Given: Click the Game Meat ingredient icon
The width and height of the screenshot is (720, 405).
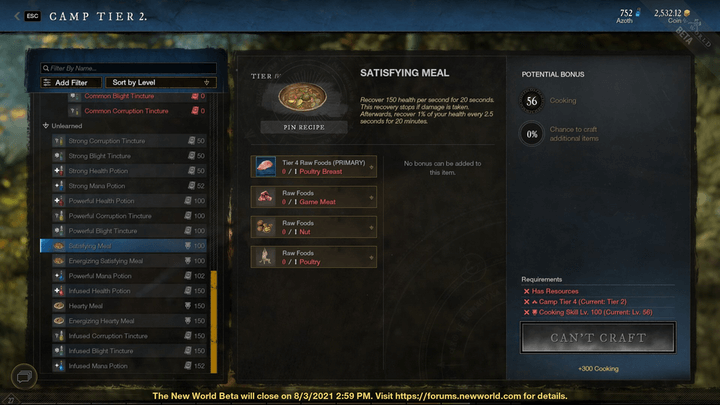Looking at the screenshot, I should pos(265,197).
